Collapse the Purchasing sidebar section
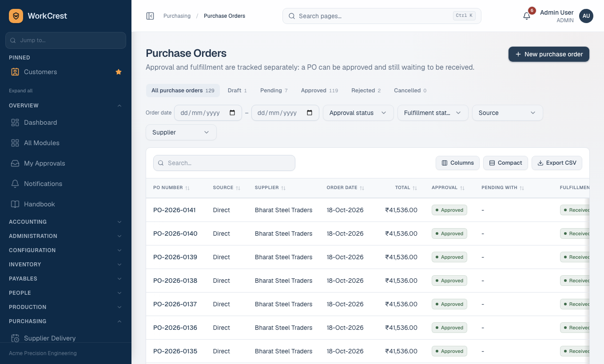 66,321
